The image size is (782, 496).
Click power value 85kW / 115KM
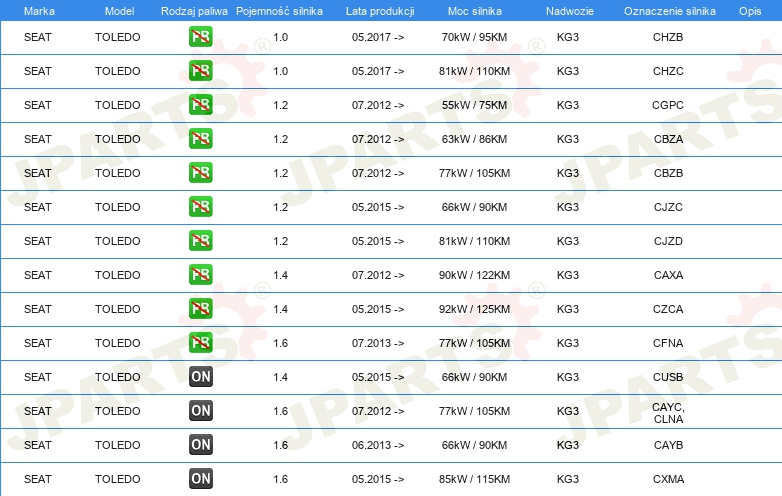474,479
